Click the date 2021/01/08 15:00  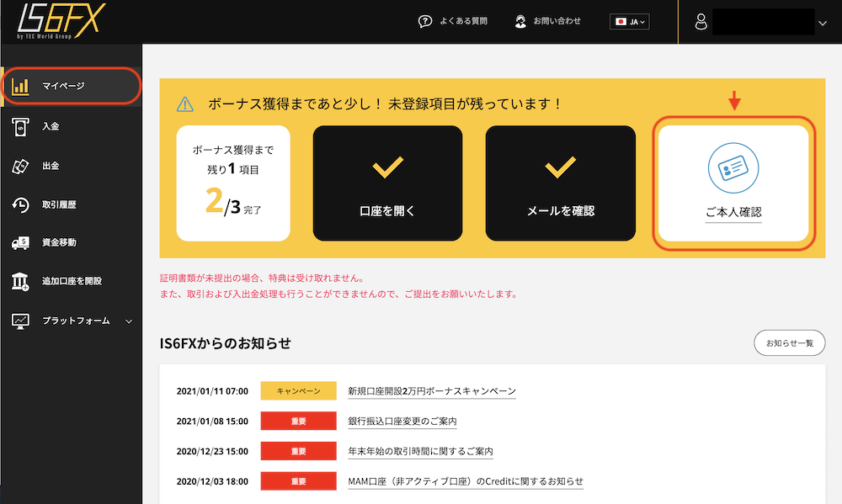[213, 422]
